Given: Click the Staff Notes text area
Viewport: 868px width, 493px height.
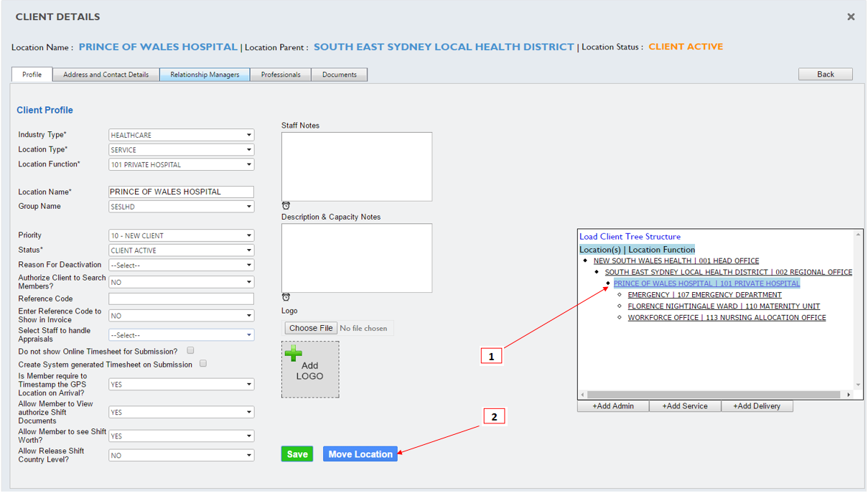Looking at the screenshot, I should coord(357,166).
